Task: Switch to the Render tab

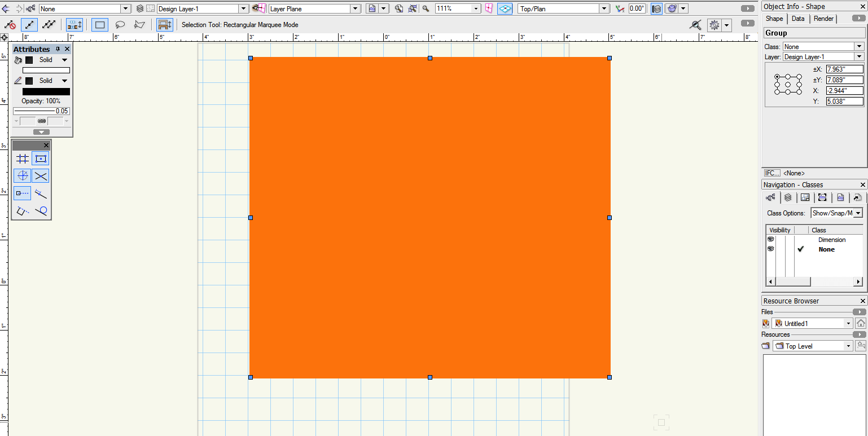Action: tap(823, 19)
